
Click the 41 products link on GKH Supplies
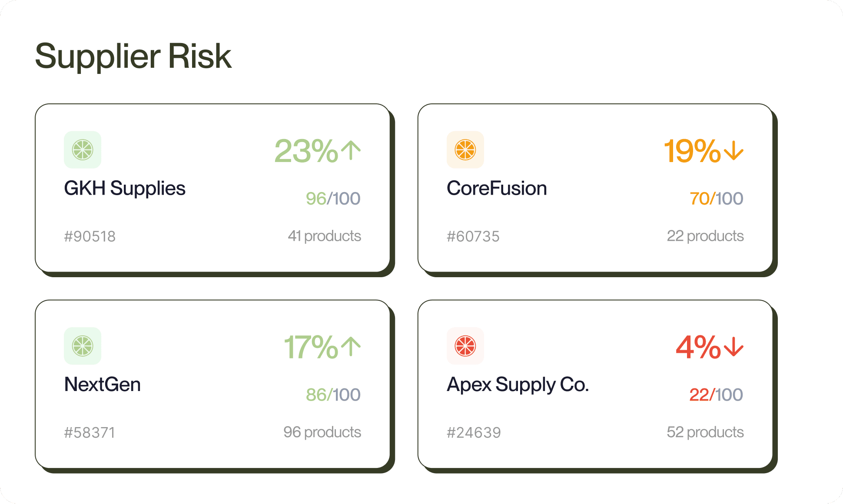(324, 236)
